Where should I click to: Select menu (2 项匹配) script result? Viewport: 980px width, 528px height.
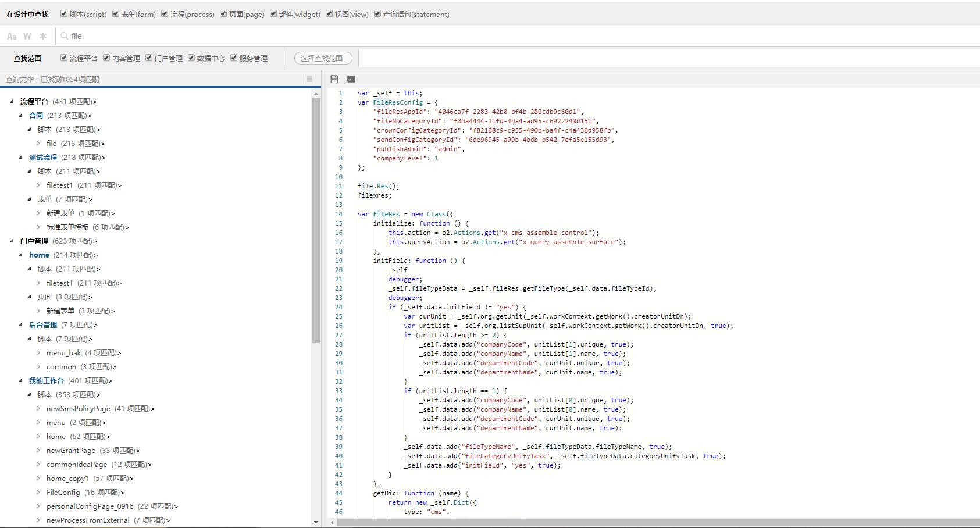pyautogui.click(x=76, y=422)
